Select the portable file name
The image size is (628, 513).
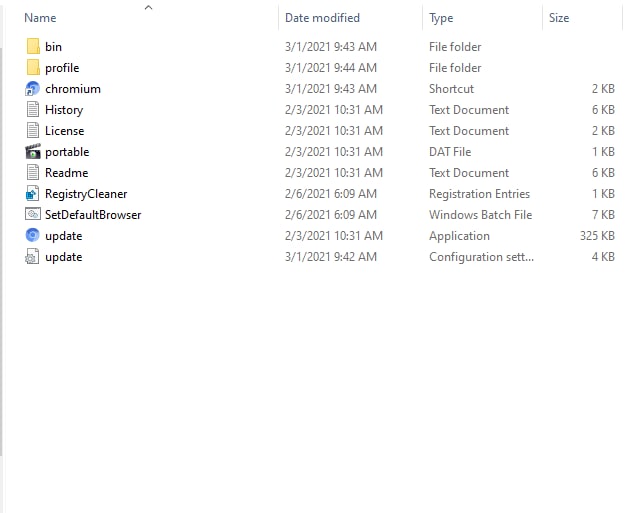(67, 152)
